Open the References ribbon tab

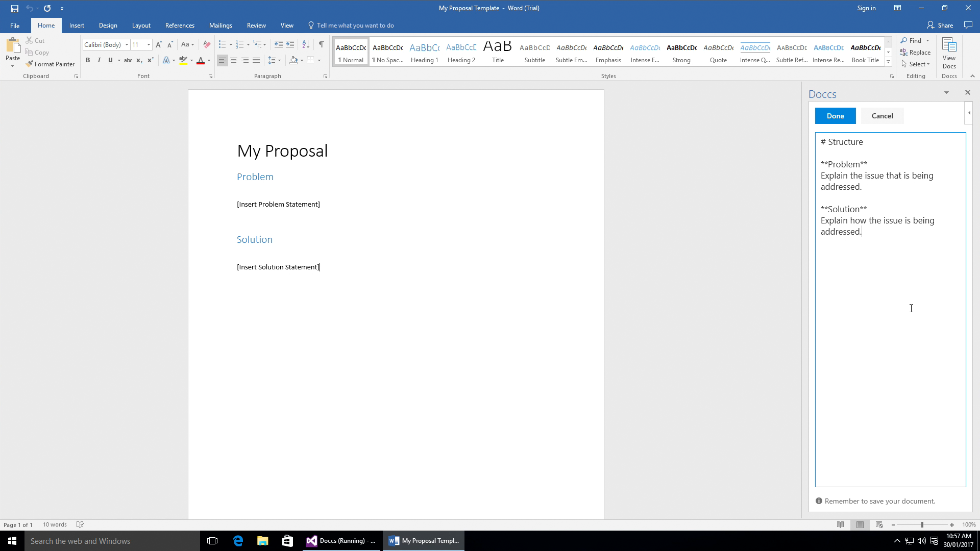[180, 26]
